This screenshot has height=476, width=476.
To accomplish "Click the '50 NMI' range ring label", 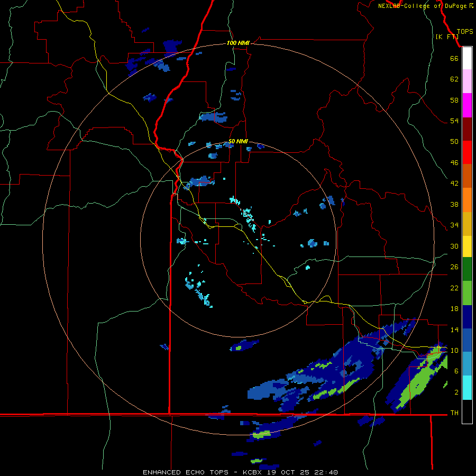I will point(238,141).
